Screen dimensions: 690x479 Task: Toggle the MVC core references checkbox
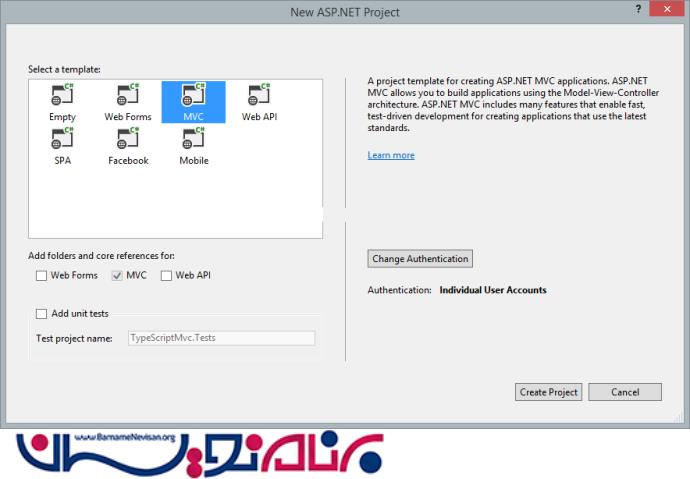[117, 276]
